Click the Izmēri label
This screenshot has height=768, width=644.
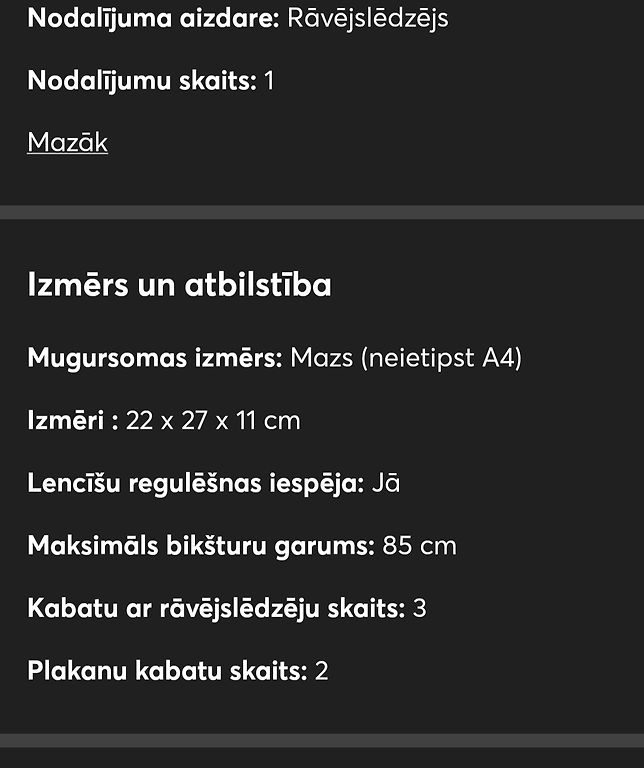point(72,420)
